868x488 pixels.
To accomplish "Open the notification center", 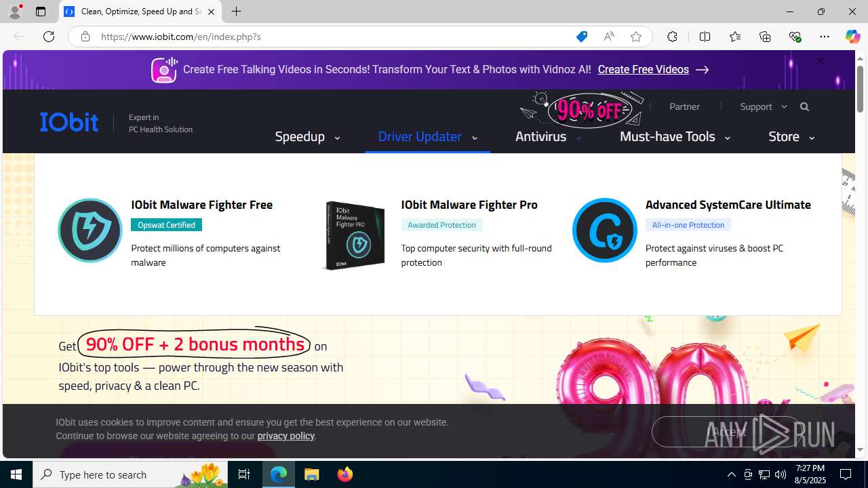I will coord(846,474).
